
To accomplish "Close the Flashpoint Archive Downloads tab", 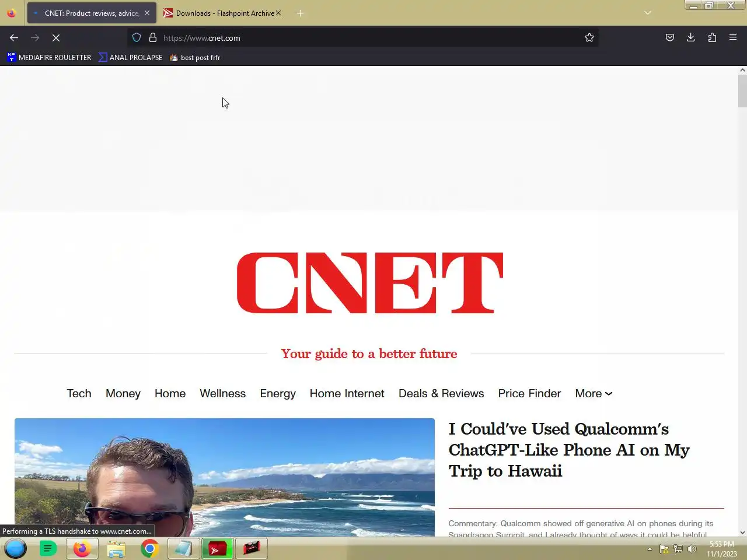I will [278, 13].
